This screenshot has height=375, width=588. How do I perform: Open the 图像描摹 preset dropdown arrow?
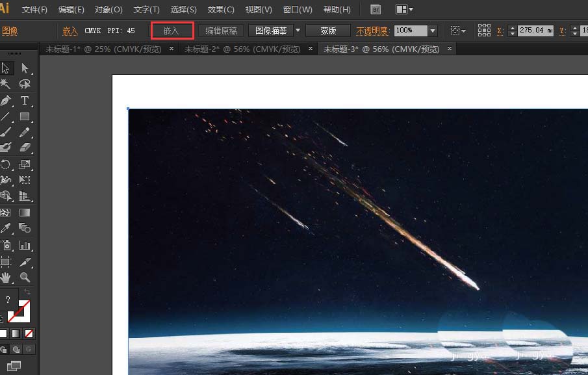tap(297, 31)
